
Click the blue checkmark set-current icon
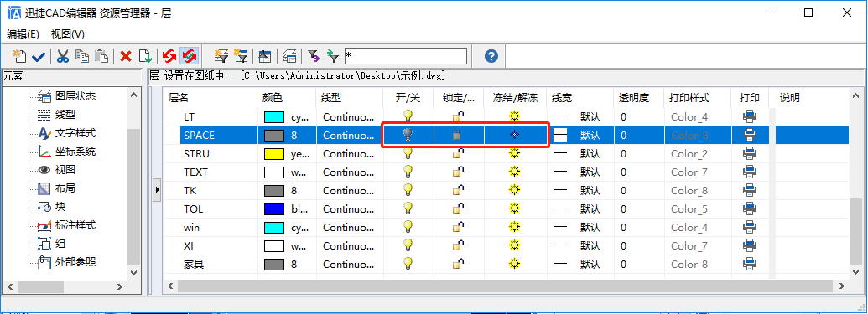39,56
